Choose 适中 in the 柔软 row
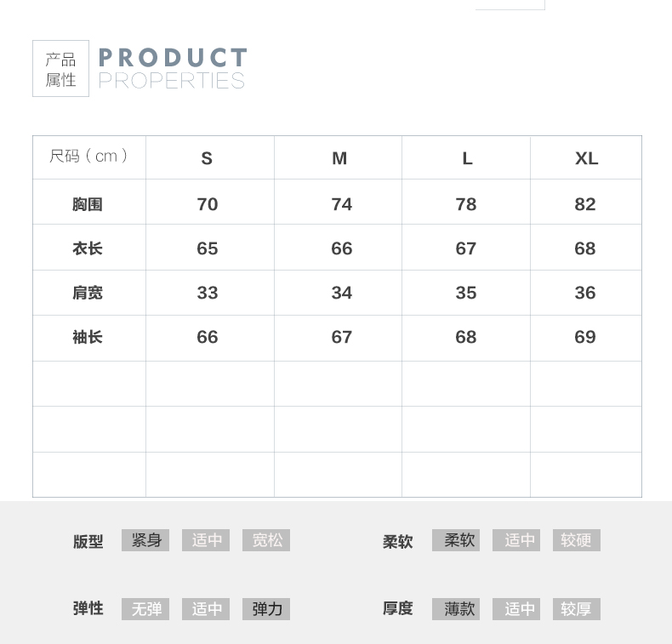672x644 pixels. (516, 540)
